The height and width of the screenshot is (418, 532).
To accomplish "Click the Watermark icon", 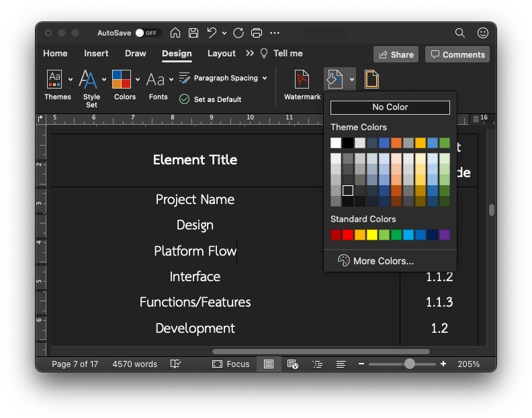I will coord(302,79).
